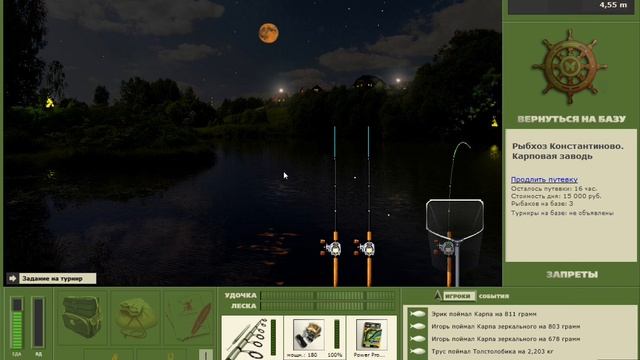Click 'ВЕРНУТЬСЯ НА БАЗУ' button
Image resolution: width=640 pixels, height=360 pixels.
click(x=571, y=119)
